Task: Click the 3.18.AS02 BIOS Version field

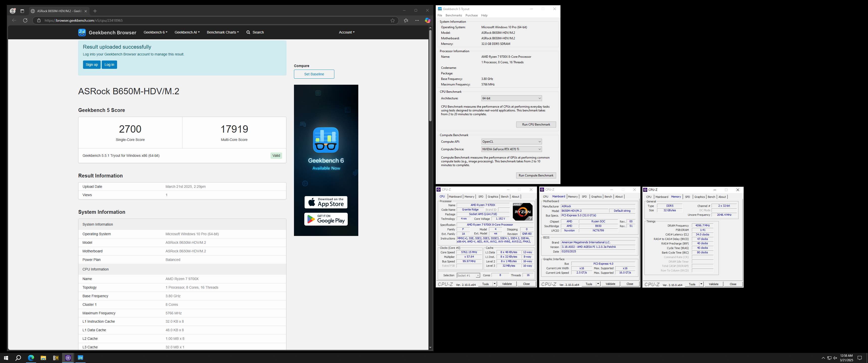Action: click(x=598, y=247)
